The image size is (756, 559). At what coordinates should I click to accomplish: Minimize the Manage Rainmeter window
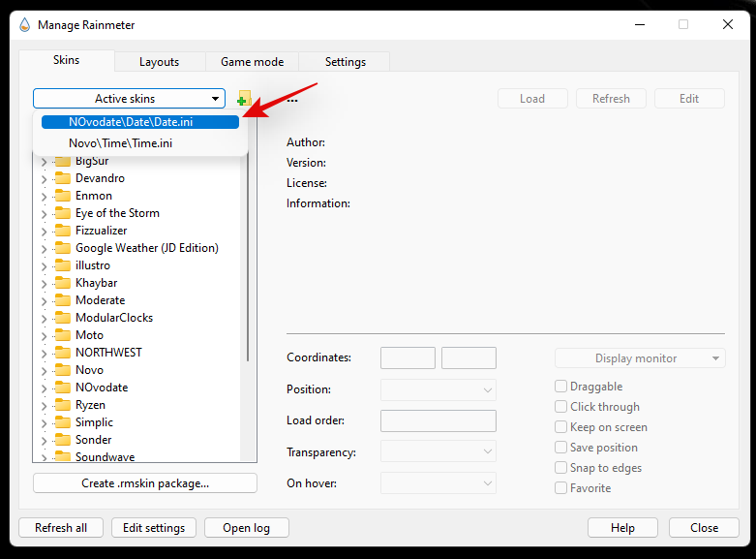pos(640,24)
